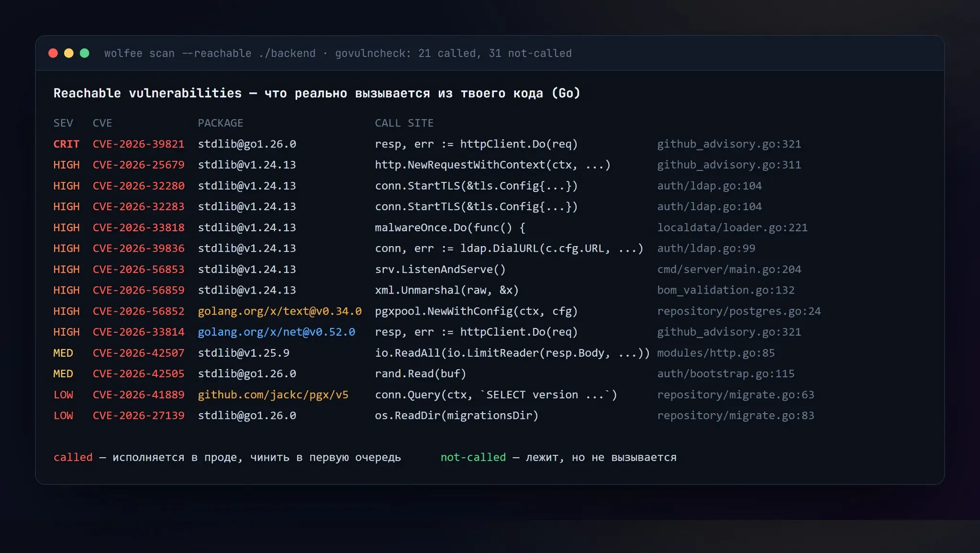Click the package golang.org/x/text@v0.34.0
Image resolution: width=980 pixels, height=553 pixels.
(x=280, y=311)
